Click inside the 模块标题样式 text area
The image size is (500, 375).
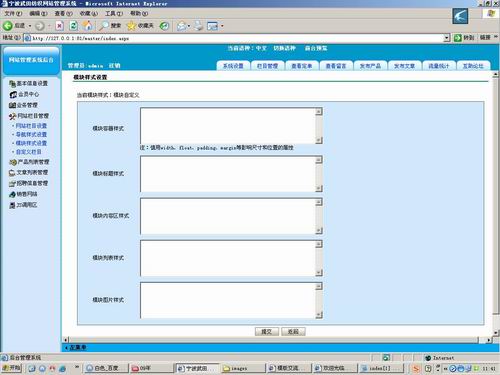pyautogui.click(x=228, y=174)
